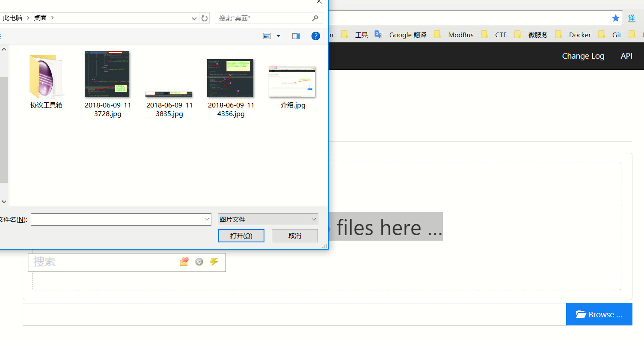The width and height of the screenshot is (644, 343).
Task: Click the lightning bolt icon in 搜索 bar
Action: click(x=214, y=262)
